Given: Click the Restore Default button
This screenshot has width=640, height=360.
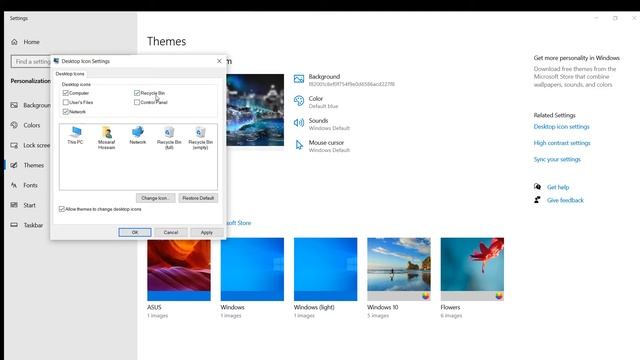Looking at the screenshot, I should (x=198, y=198).
